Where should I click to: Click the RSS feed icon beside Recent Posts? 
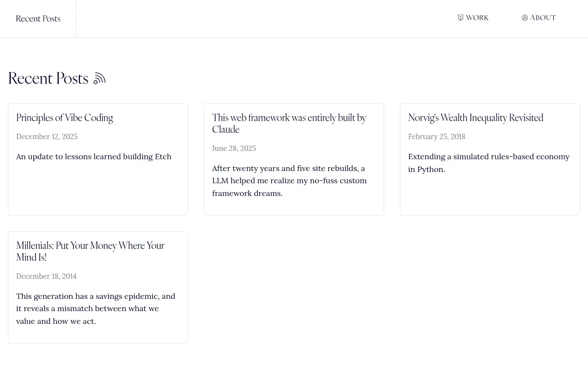tap(99, 78)
